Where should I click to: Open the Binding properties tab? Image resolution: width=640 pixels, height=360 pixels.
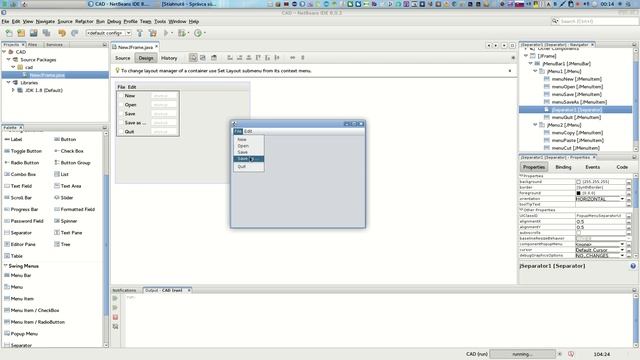[563, 167]
